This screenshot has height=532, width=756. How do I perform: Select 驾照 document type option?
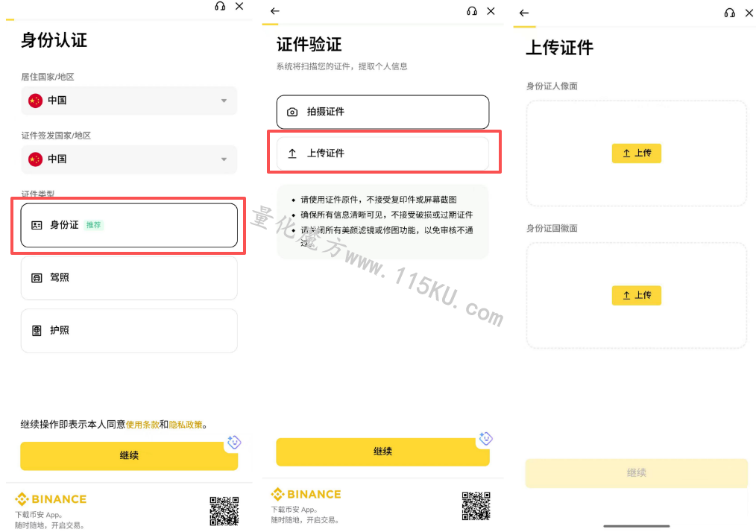click(129, 278)
